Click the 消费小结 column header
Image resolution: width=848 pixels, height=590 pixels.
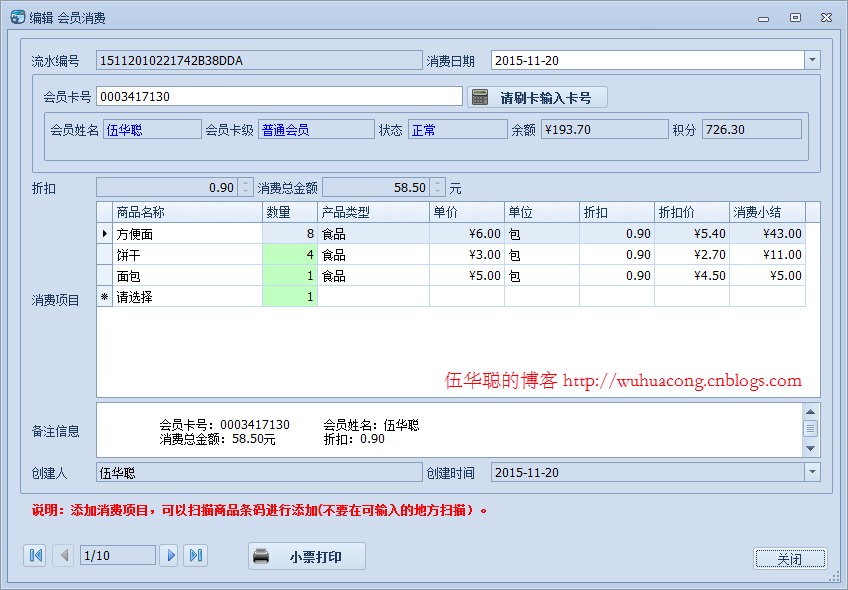pos(767,212)
